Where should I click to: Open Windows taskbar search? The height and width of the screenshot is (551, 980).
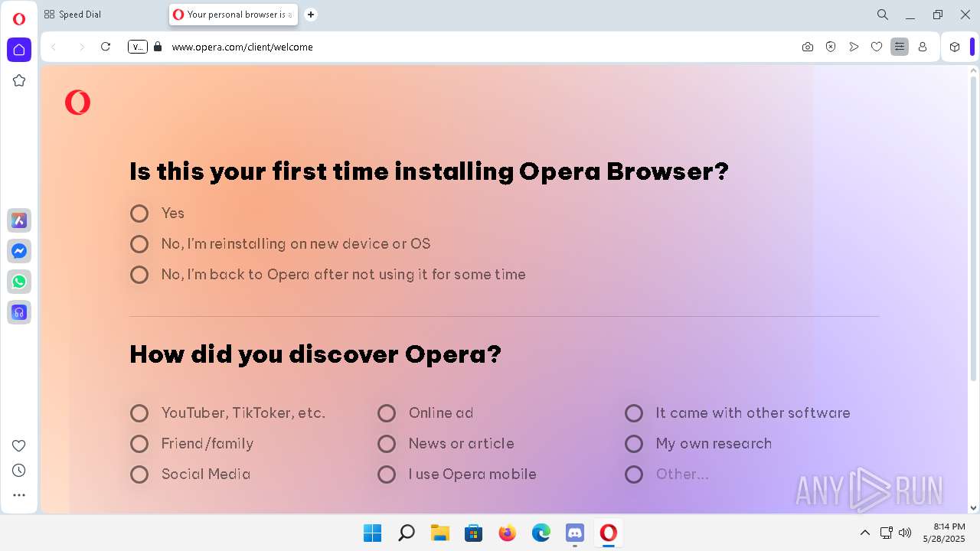coord(407,533)
